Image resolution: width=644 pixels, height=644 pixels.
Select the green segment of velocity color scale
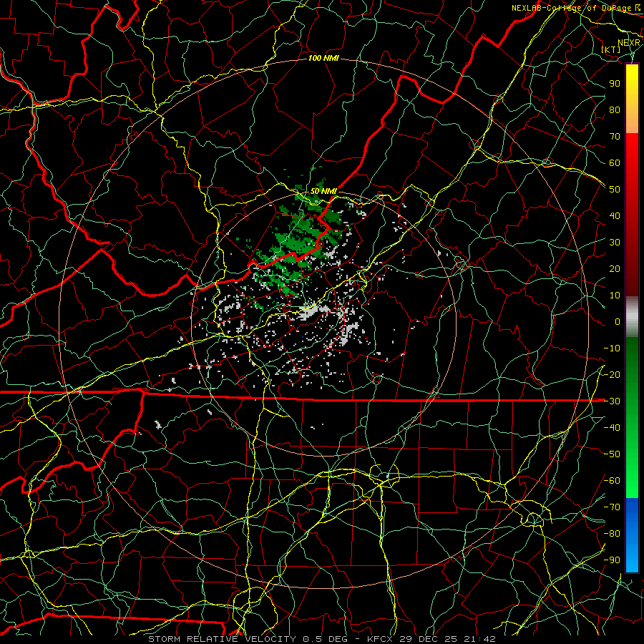(632, 417)
